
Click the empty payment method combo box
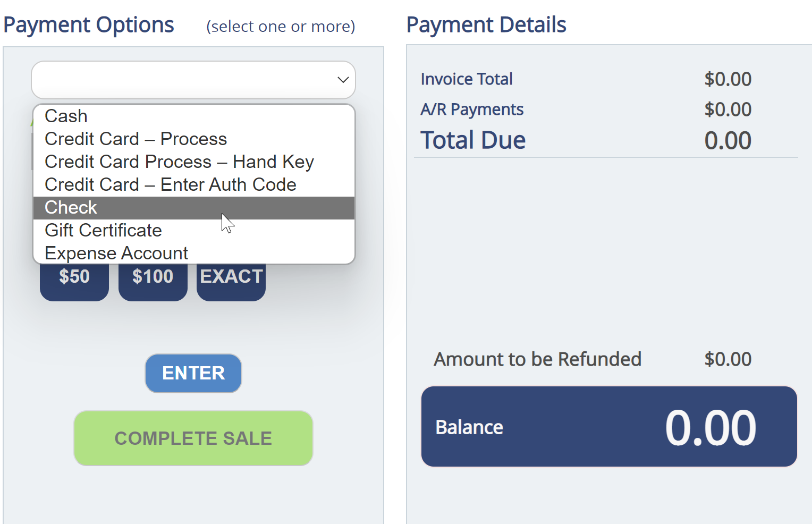[x=181, y=80]
